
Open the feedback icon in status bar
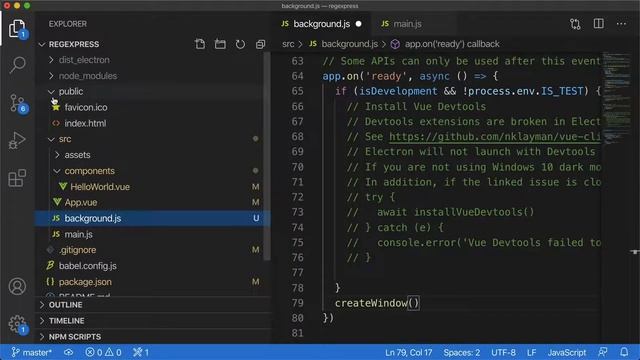click(x=602, y=352)
